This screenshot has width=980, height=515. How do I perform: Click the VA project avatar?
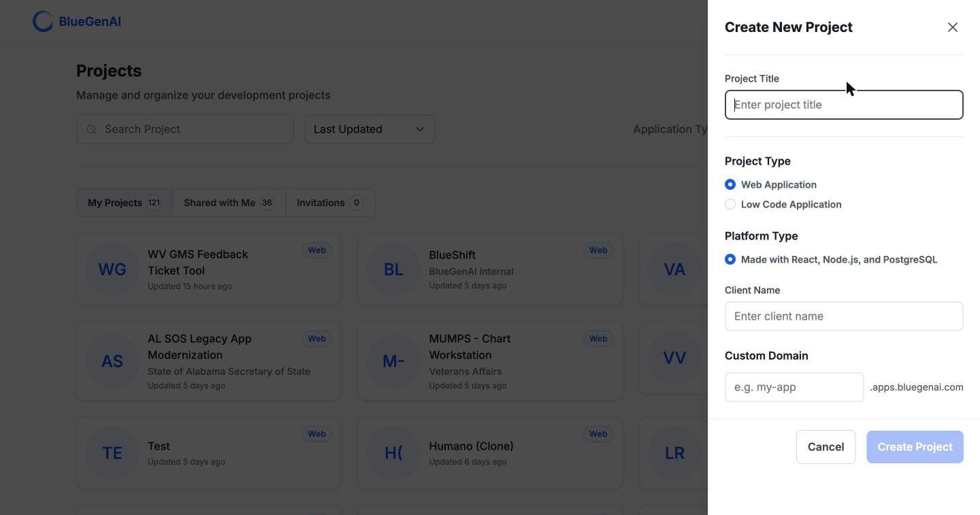point(674,269)
